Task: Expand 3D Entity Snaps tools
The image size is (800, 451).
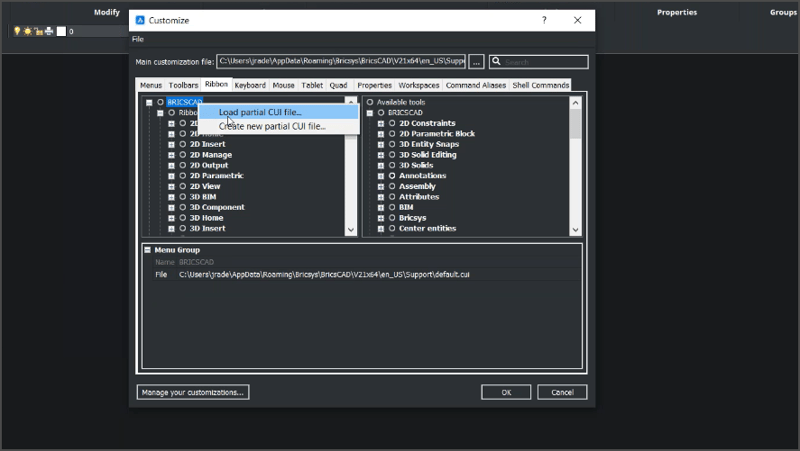Action: (381, 144)
